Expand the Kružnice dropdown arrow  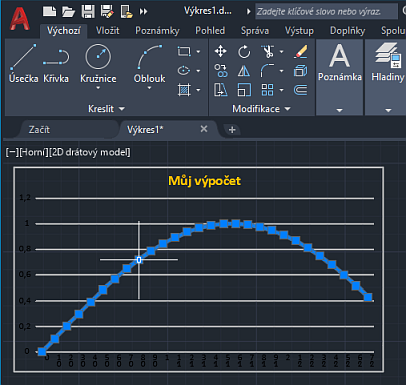[98, 88]
